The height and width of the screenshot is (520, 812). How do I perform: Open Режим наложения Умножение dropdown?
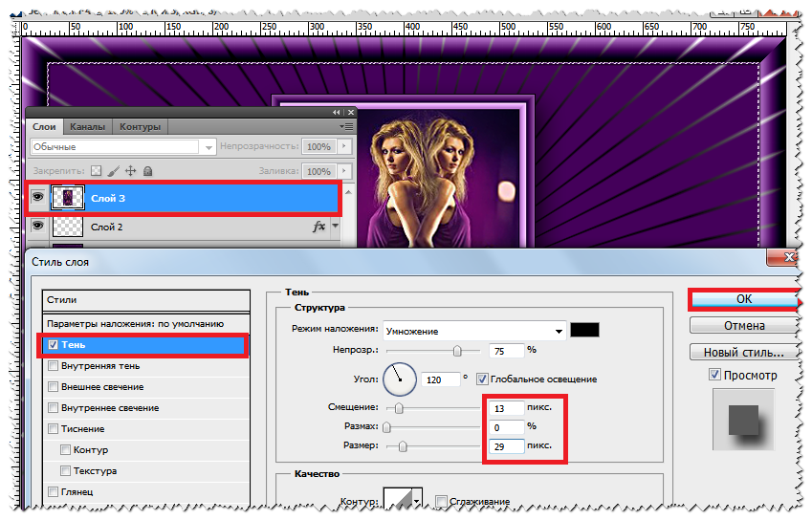pos(474,331)
